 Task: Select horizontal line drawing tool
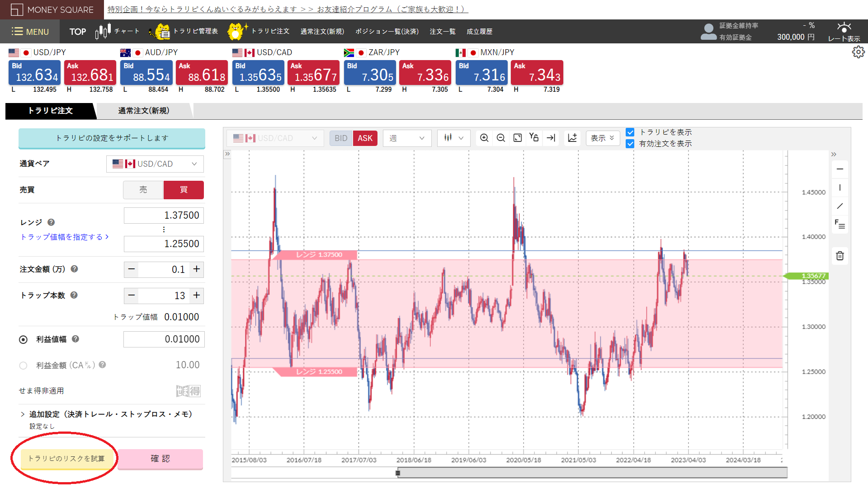click(840, 169)
